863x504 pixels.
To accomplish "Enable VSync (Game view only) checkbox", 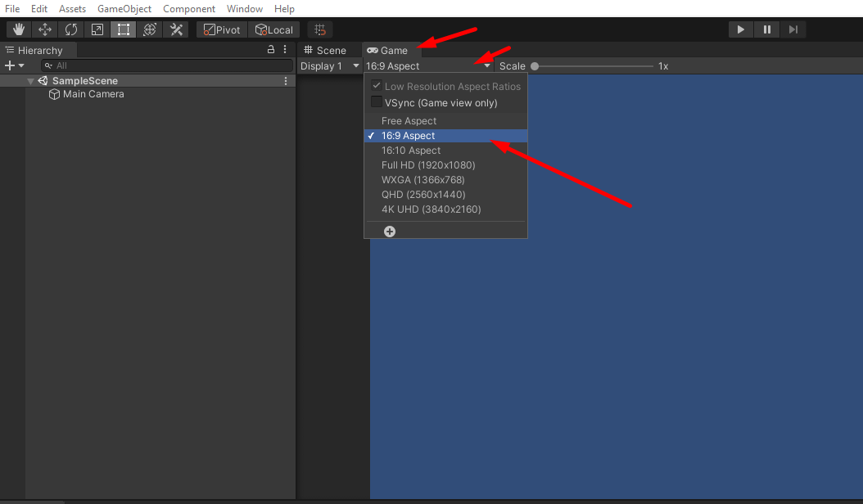I will 377,102.
